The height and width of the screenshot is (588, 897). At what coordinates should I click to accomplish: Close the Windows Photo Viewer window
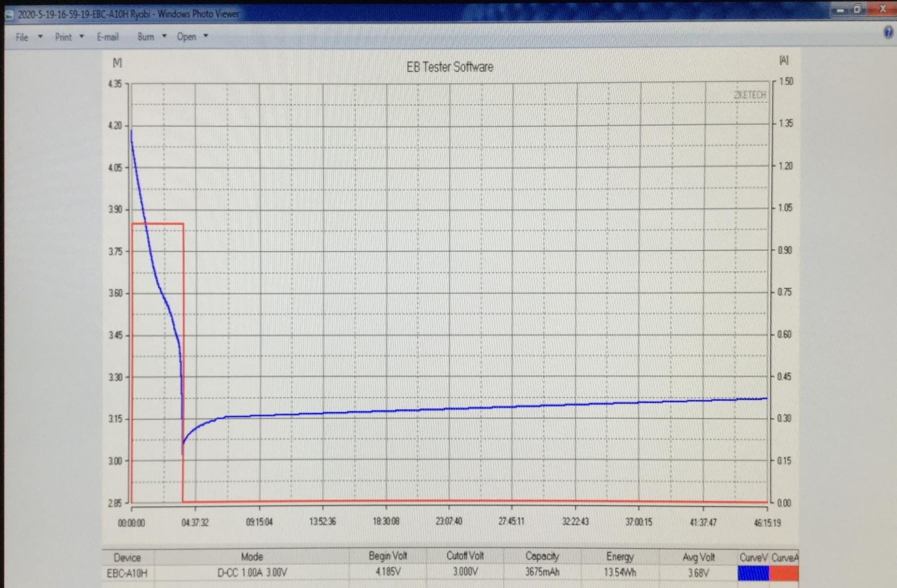point(882,9)
